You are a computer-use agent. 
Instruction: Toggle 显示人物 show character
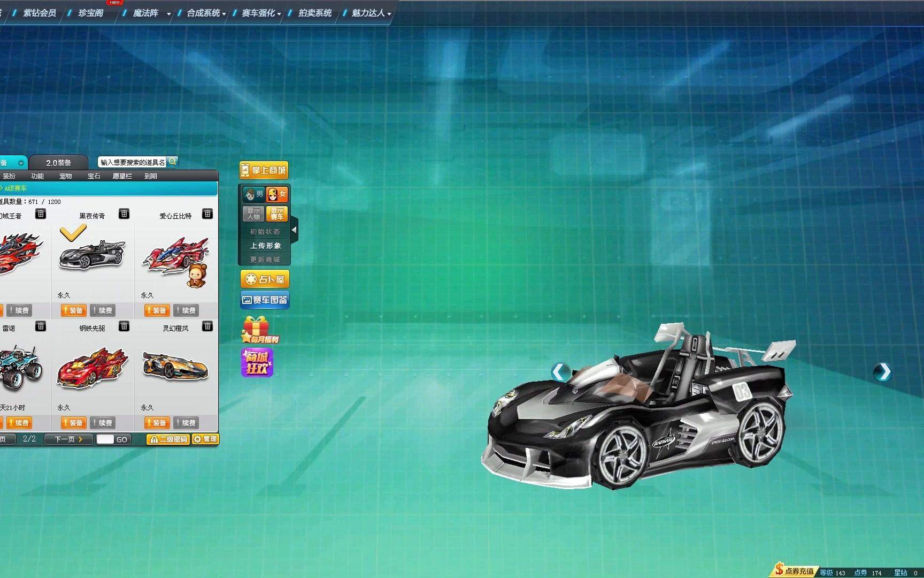[254, 214]
